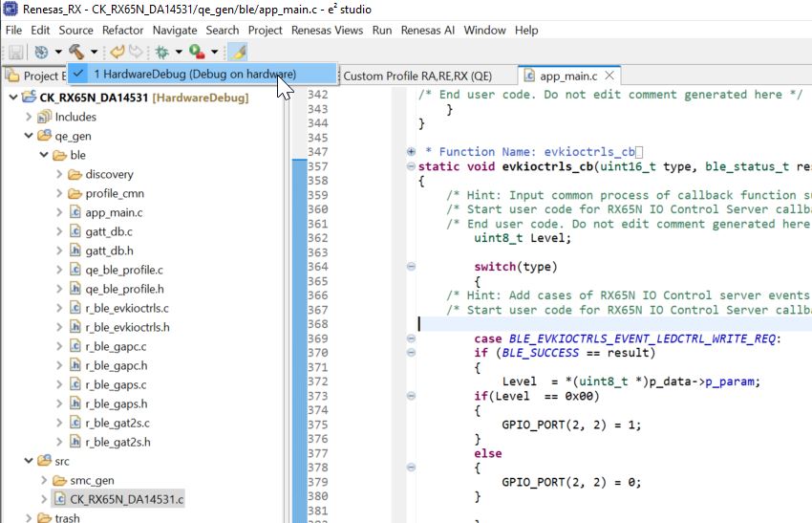
Task: Close the app_main.c editor tab
Action: pyautogui.click(x=609, y=76)
